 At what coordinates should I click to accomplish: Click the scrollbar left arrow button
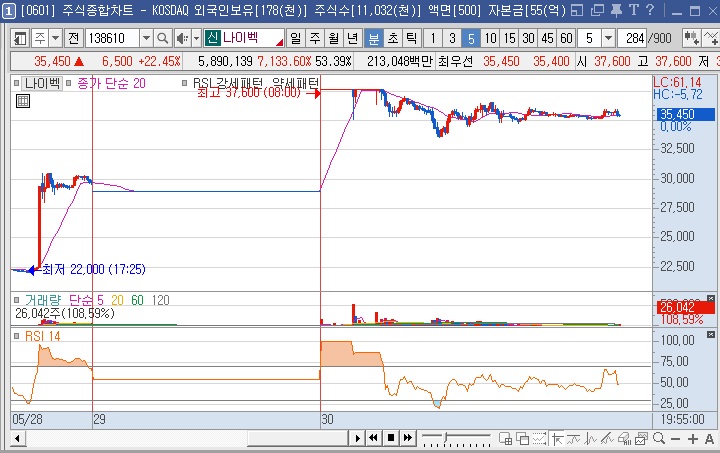[x=17, y=438]
